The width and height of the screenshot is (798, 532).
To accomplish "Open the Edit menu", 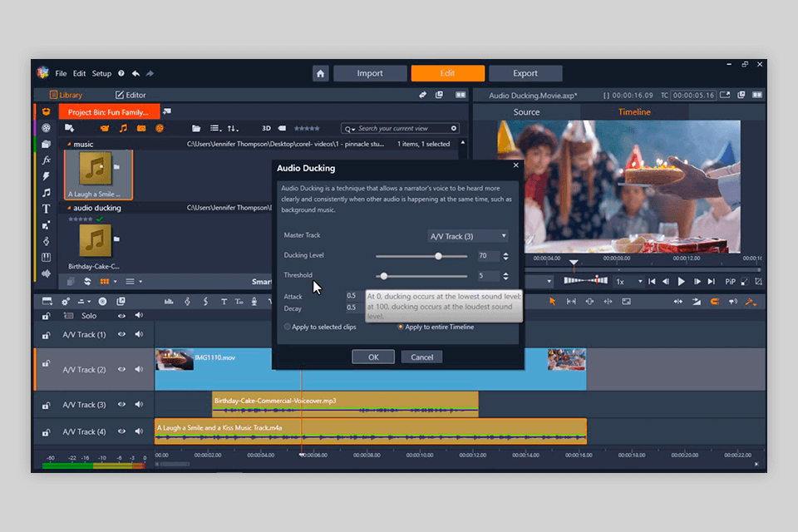I will point(79,73).
